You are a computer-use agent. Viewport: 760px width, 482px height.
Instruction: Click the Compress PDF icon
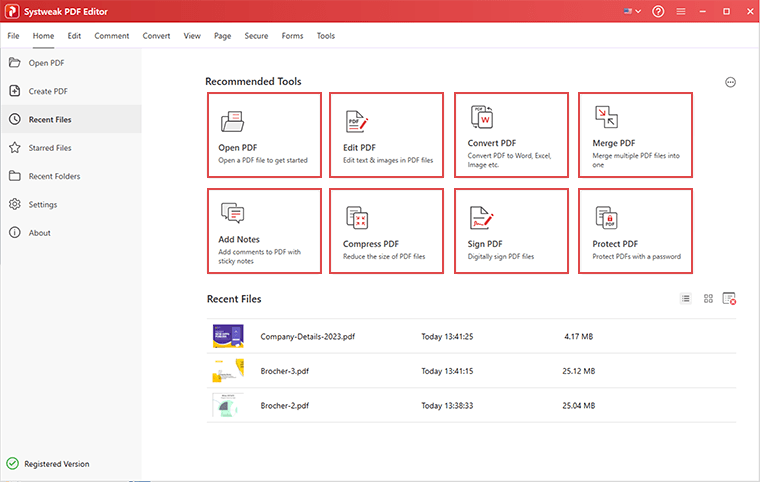tap(357, 218)
